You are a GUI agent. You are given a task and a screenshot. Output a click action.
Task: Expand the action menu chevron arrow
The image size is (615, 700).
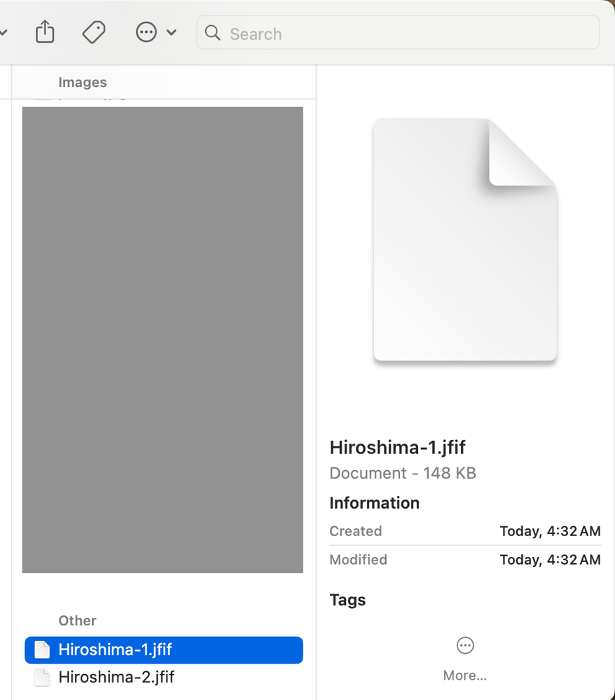tap(172, 33)
